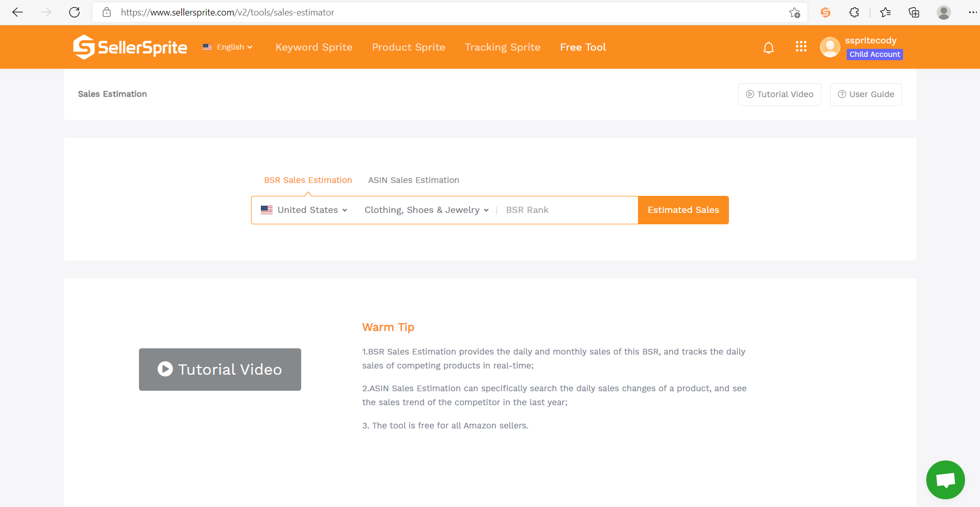Click the sspritecody user avatar

(x=830, y=47)
